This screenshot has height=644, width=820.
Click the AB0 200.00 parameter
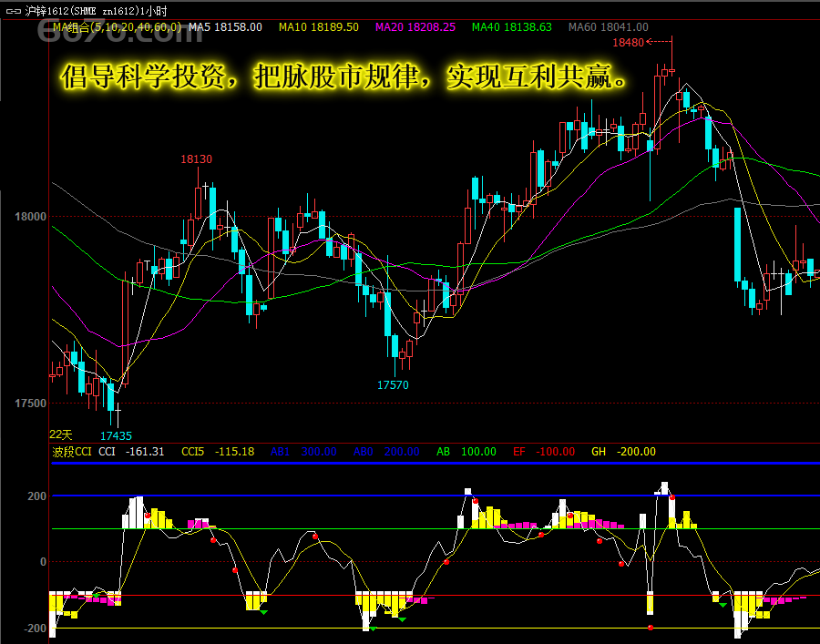click(x=386, y=452)
